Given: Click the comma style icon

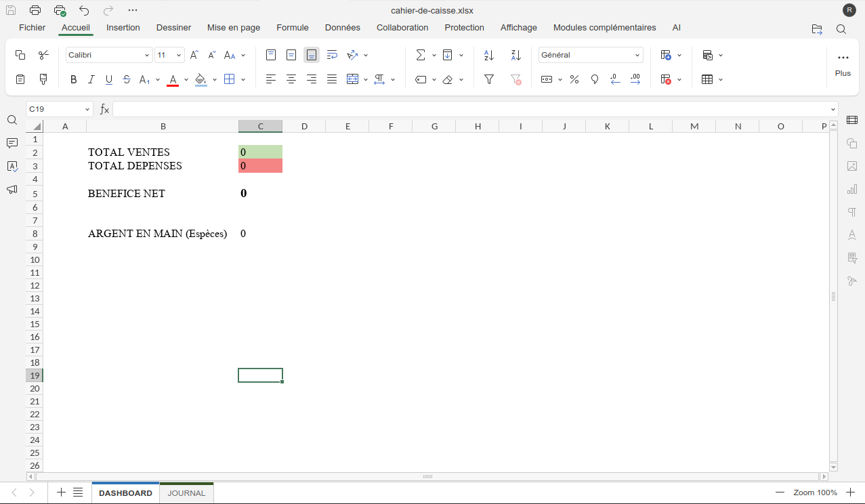Looking at the screenshot, I should [595, 79].
